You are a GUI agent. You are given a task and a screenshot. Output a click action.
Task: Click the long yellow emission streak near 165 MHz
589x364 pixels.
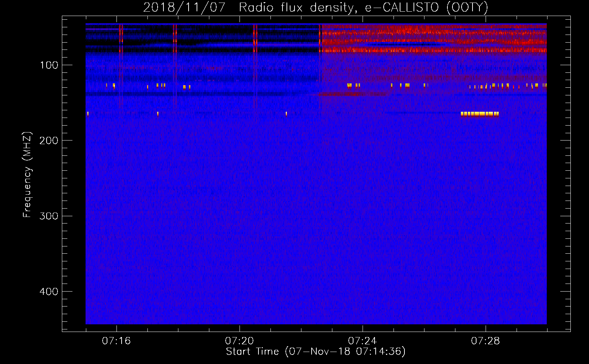pyautogui.click(x=480, y=114)
